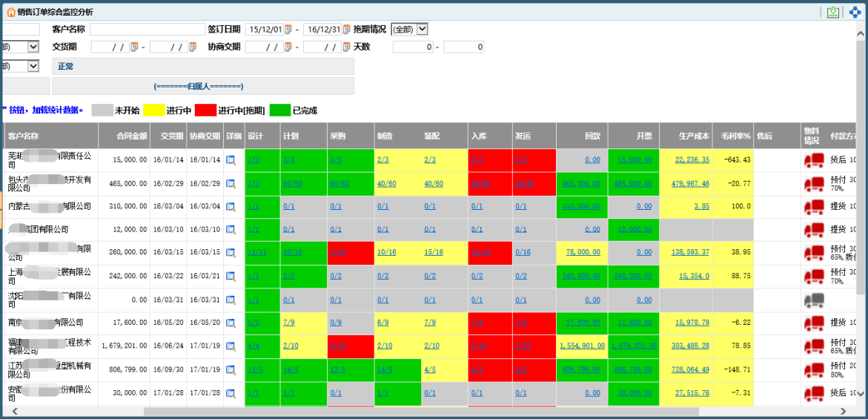Image resolution: width=868 pixels, height=419 pixels.
Task: Click the 归属人 button
Action: pyautogui.click(x=203, y=86)
